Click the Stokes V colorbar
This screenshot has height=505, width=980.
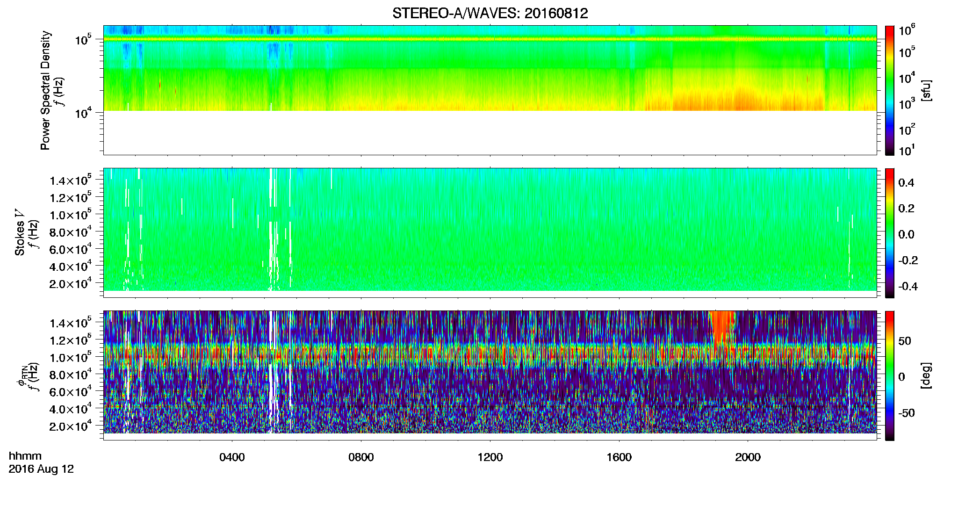point(890,233)
